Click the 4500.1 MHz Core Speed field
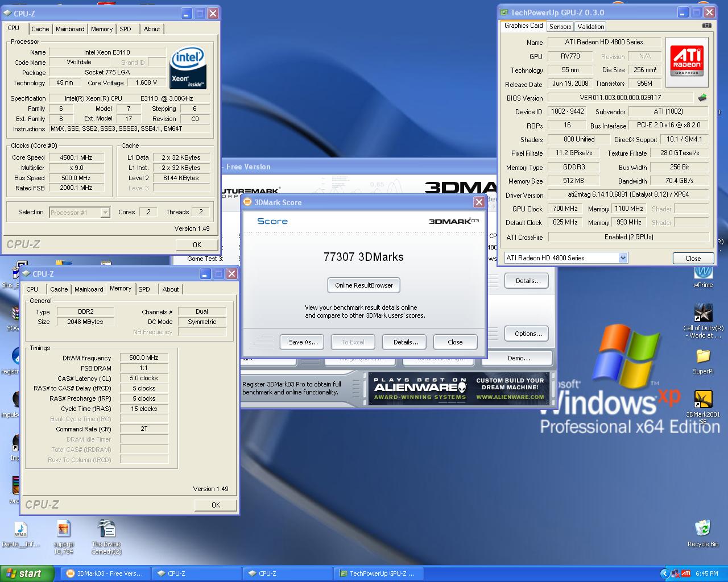 [x=77, y=157]
